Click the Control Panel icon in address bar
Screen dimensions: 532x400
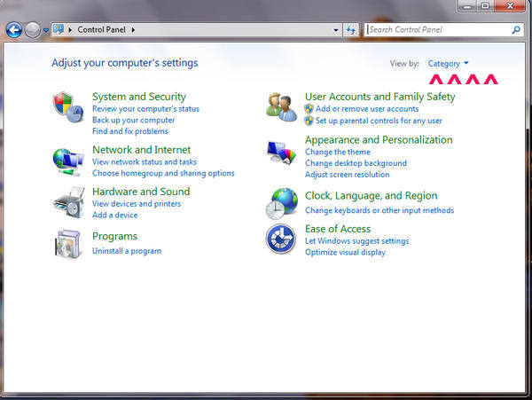click(x=59, y=29)
